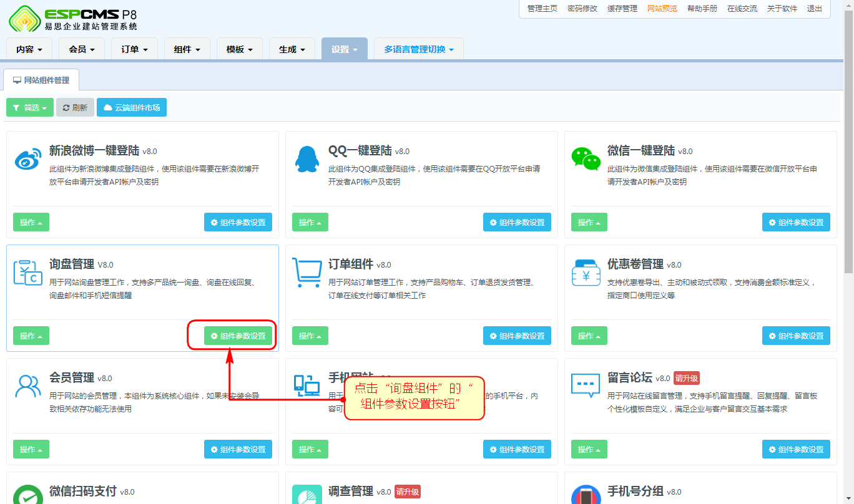Click the 询盘管理 title text

click(72, 264)
